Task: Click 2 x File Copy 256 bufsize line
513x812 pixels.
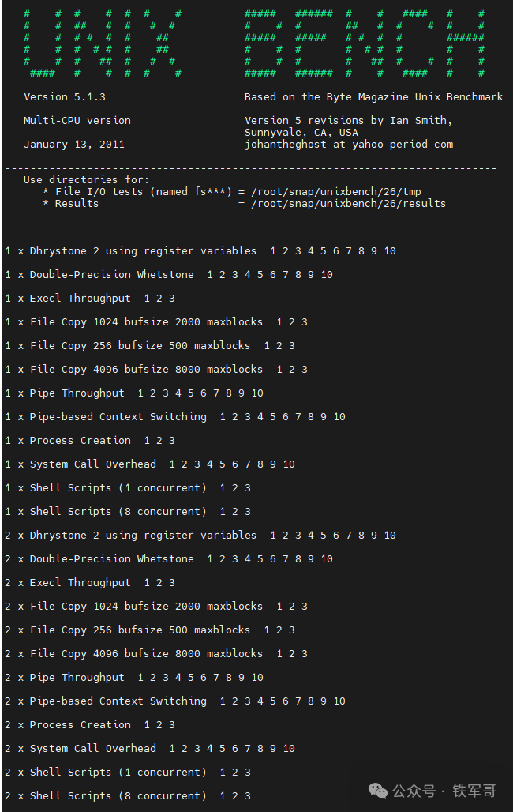Action: 150,630
